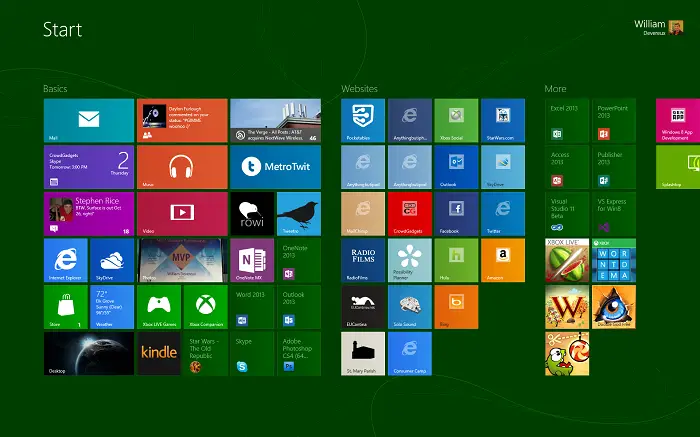The width and height of the screenshot is (700, 437).
Task: Launch the Doodle God Free tile
Action: (x=614, y=307)
